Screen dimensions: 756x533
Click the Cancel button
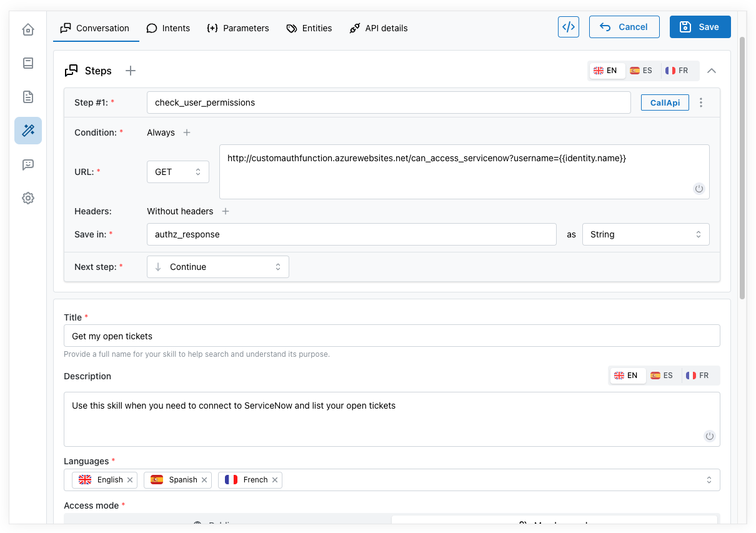[624, 27]
